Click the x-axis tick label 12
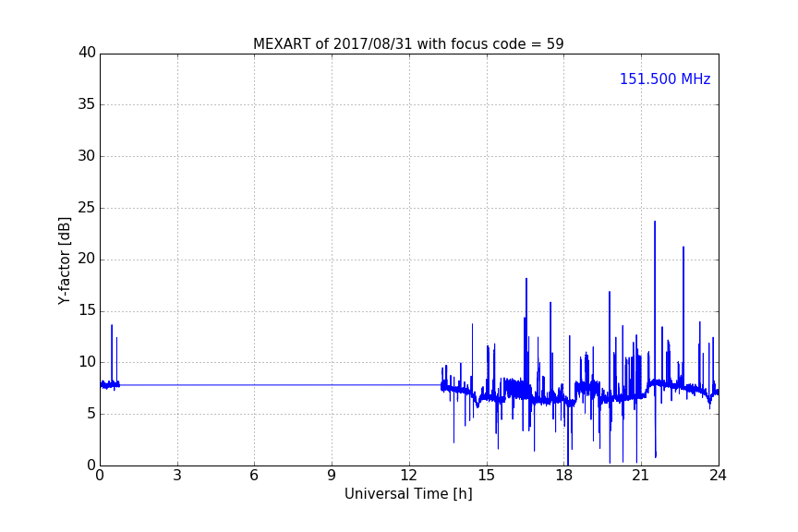The width and height of the screenshot is (798, 532). pyautogui.click(x=408, y=476)
